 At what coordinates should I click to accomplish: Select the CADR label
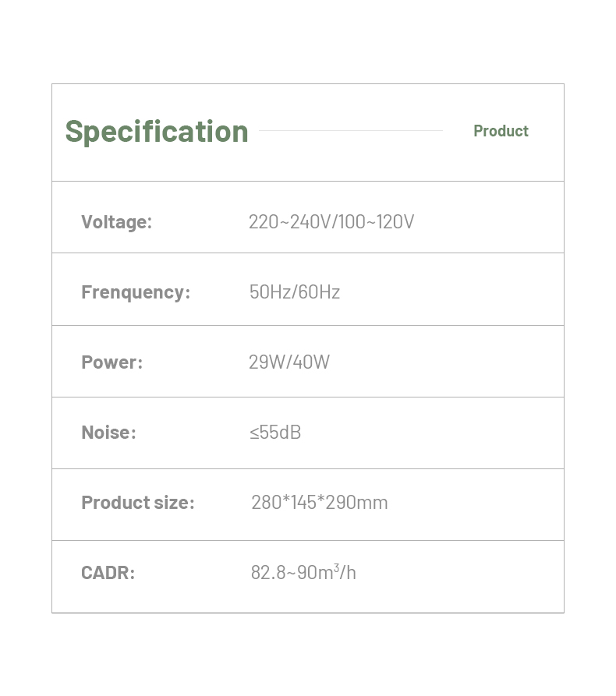tap(108, 573)
